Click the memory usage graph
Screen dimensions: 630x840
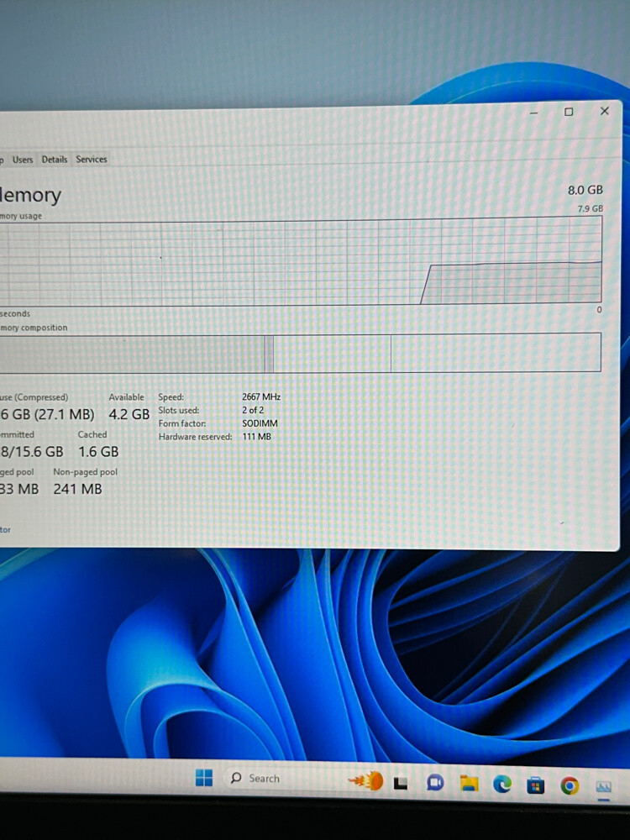pos(301,262)
